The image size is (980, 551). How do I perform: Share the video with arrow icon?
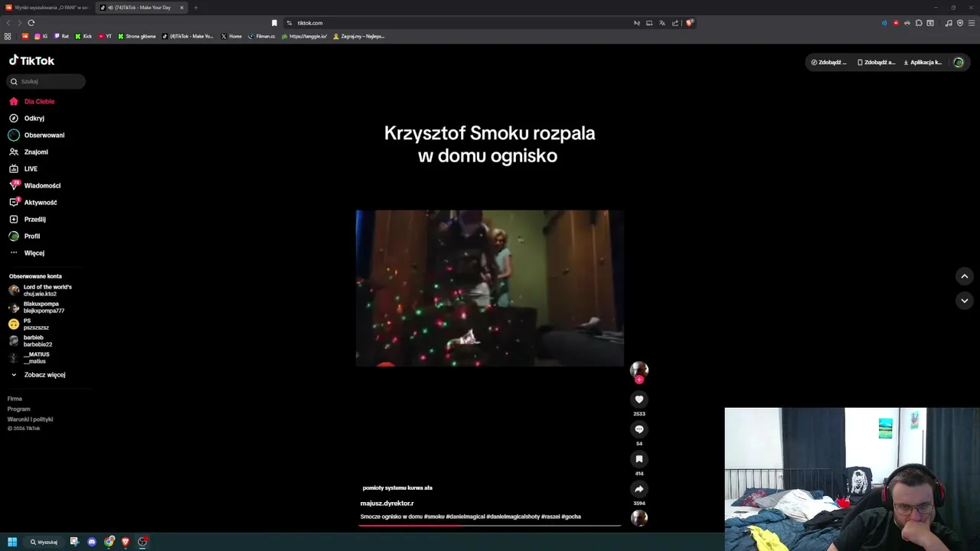tap(639, 488)
